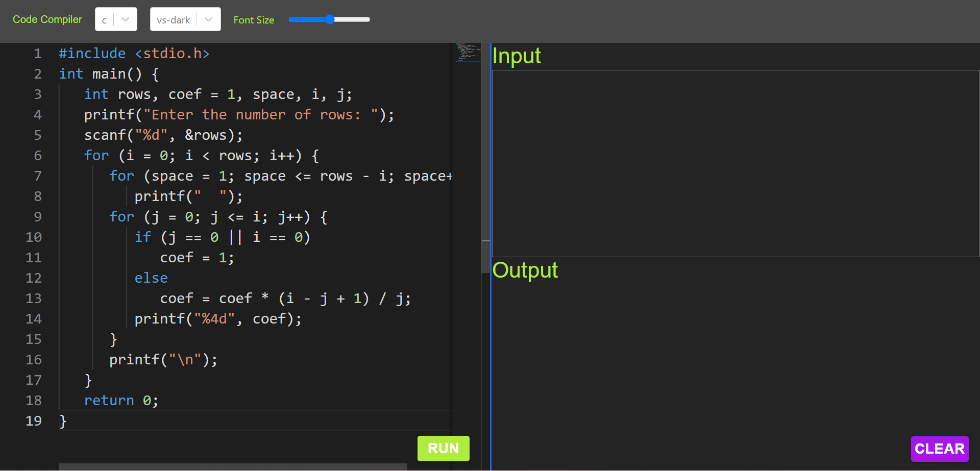This screenshot has height=471, width=980.
Task: Click the Code Compiler heading
Action: pyautogui.click(x=47, y=19)
